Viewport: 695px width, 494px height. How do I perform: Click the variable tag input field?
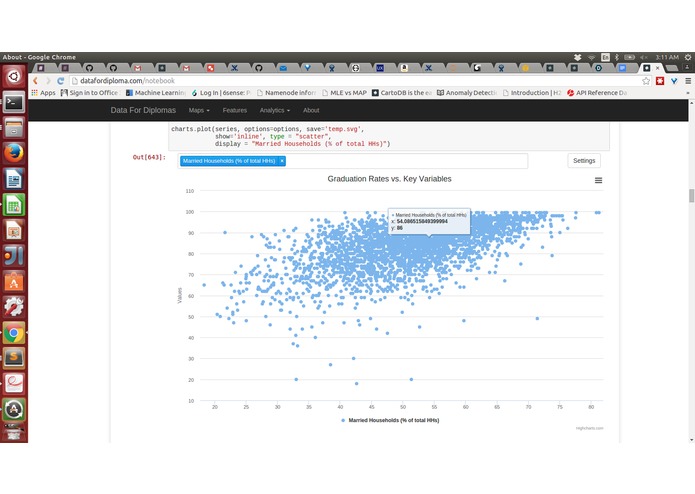pyautogui.click(x=353, y=161)
